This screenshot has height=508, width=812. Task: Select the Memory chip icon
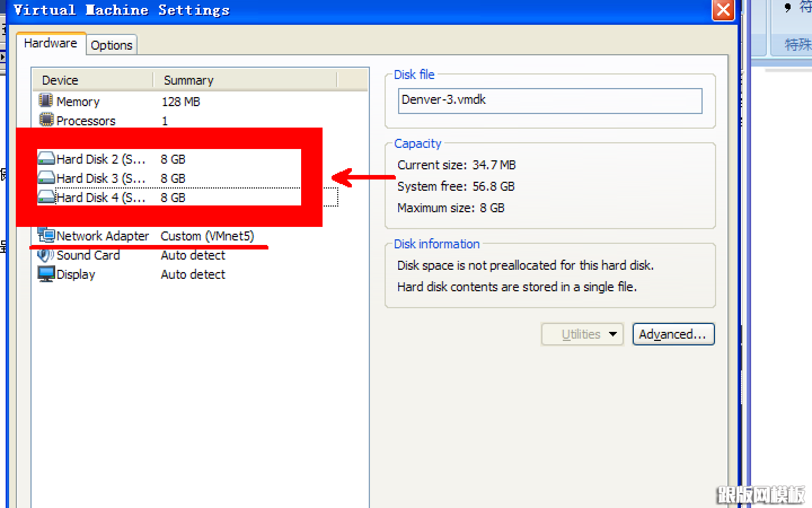(x=46, y=100)
